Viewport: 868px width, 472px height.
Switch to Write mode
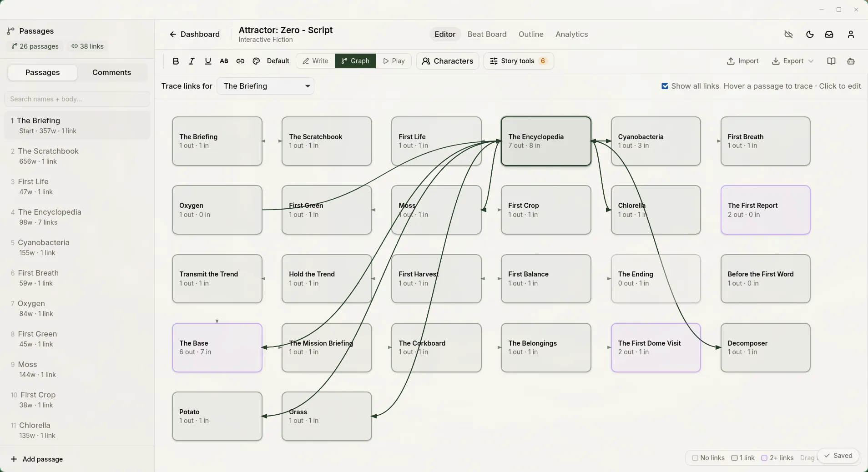(x=315, y=61)
